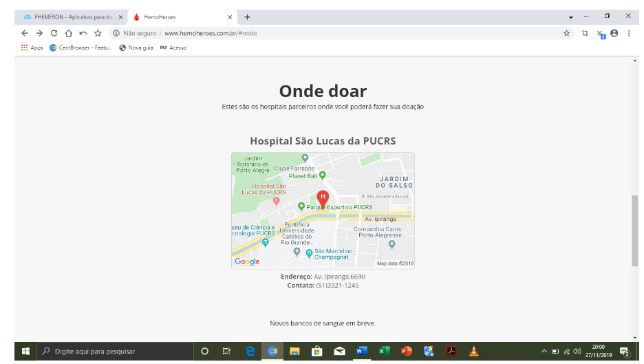Screen dimensions: 644x364
Task: Click the Companhia Carris Porto-Alegrense map pin
Action: (x=391, y=244)
